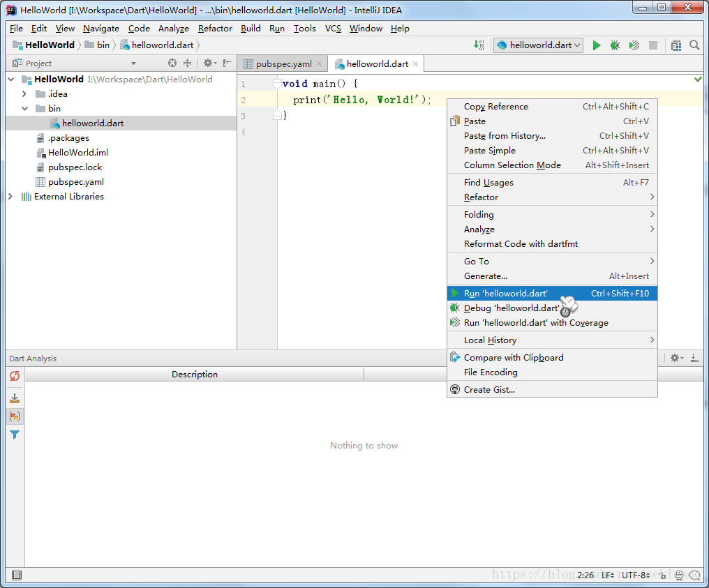Click Scroll from Source target icon
Screen dimensions: 709x588
pyautogui.click(x=172, y=63)
